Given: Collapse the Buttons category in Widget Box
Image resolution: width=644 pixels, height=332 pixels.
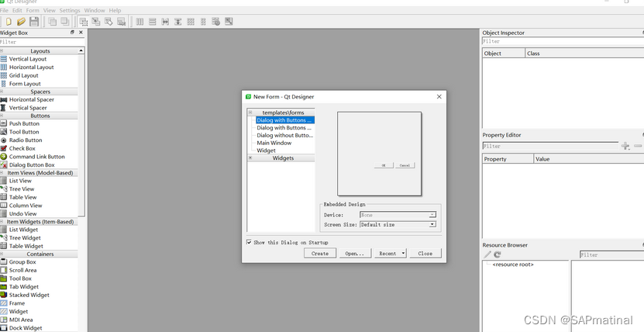Looking at the screenshot, I should click(x=2, y=116).
